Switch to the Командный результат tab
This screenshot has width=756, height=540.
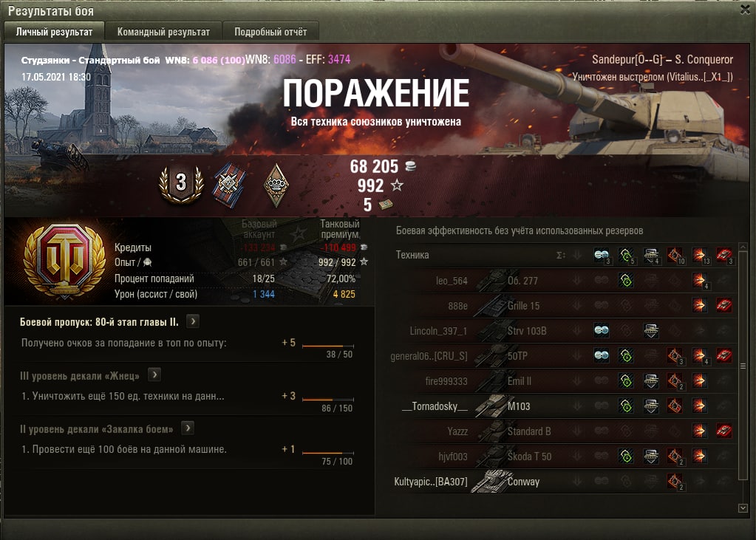[x=163, y=32]
